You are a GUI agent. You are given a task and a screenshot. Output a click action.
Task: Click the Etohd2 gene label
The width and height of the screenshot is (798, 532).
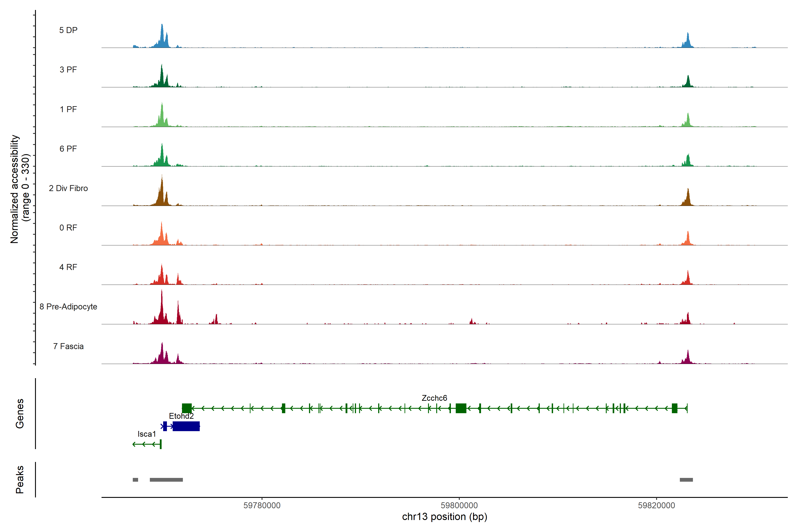[181, 416]
